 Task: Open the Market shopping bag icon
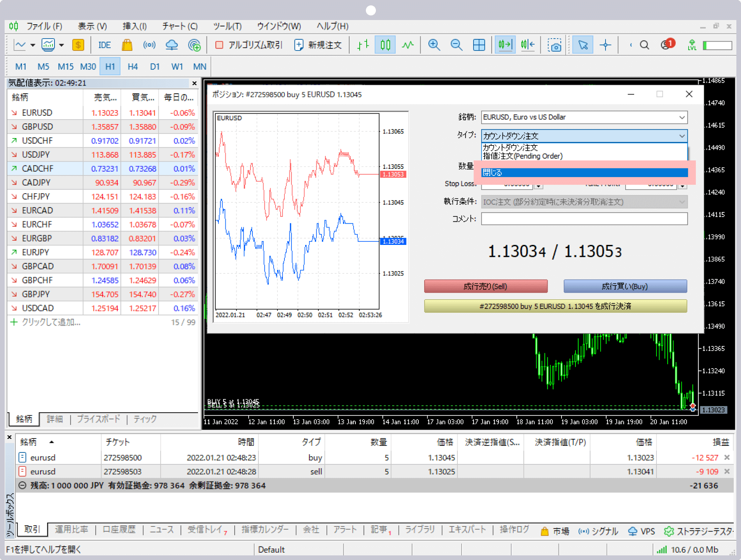pyautogui.click(x=127, y=45)
